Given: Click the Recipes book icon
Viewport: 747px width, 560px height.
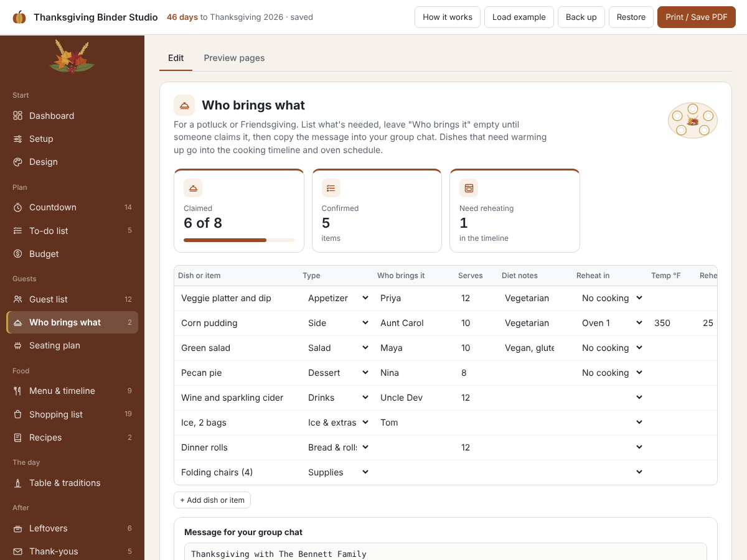Looking at the screenshot, I should coord(18,437).
